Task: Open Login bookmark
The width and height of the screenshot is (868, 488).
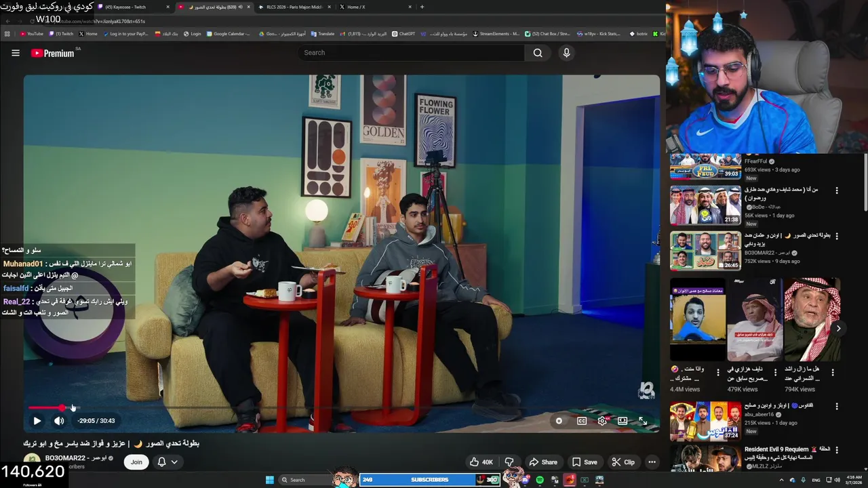Action: tap(192, 33)
